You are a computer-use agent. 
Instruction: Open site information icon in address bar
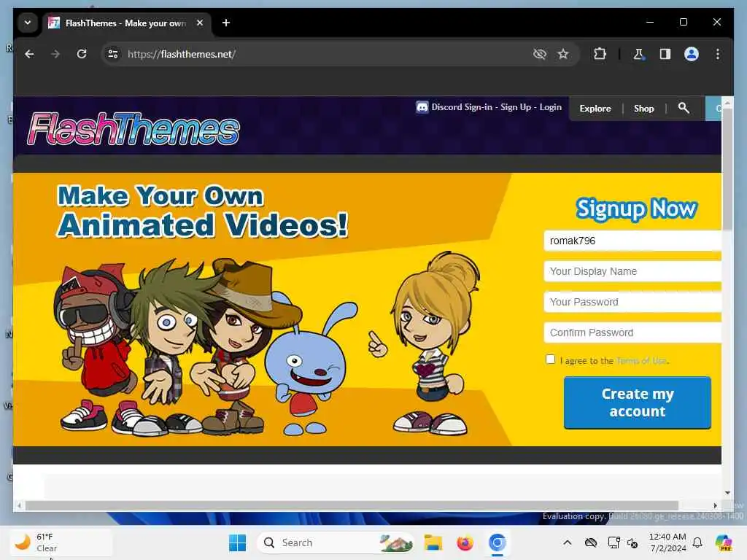(113, 54)
